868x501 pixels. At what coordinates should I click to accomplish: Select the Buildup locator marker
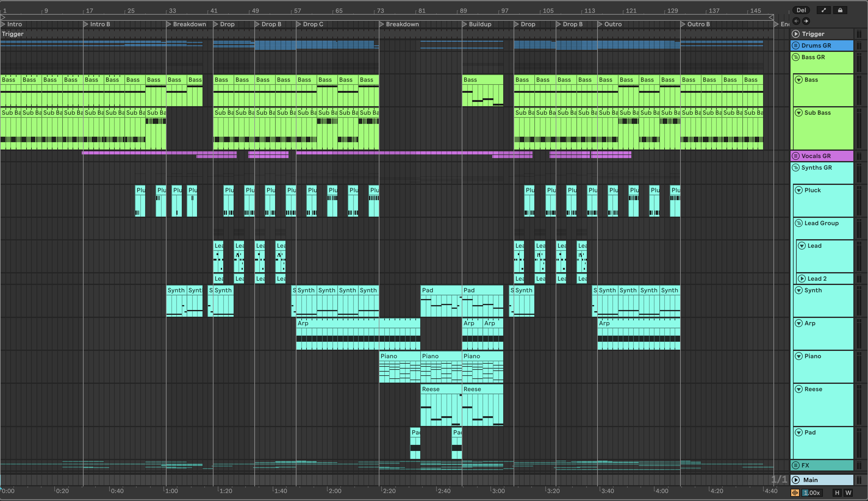click(x=464, y=24)
